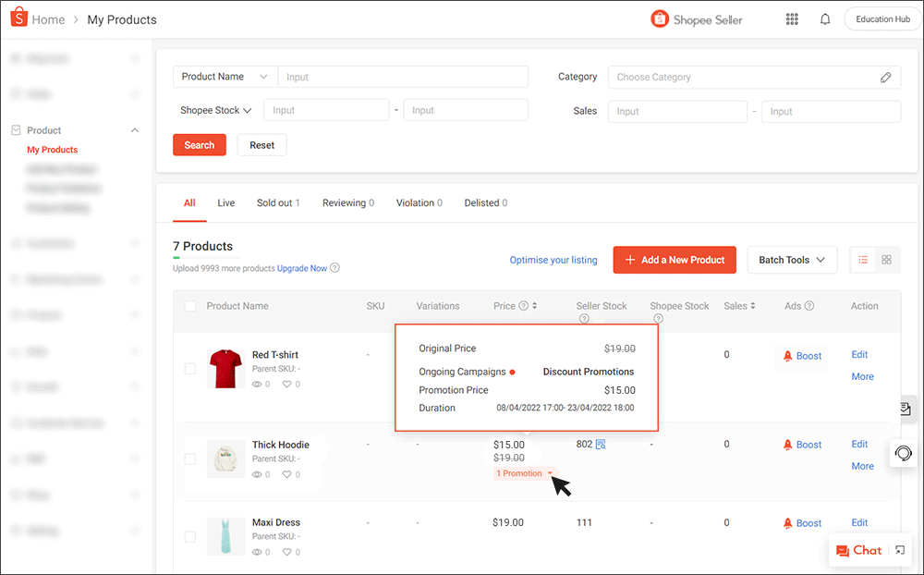Collapse the Product sidebar section

coord(134,129)
